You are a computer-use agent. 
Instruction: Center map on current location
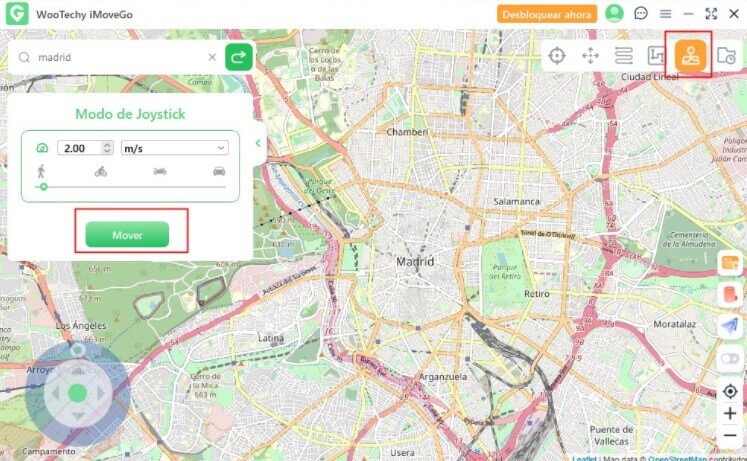coord(730,391)
